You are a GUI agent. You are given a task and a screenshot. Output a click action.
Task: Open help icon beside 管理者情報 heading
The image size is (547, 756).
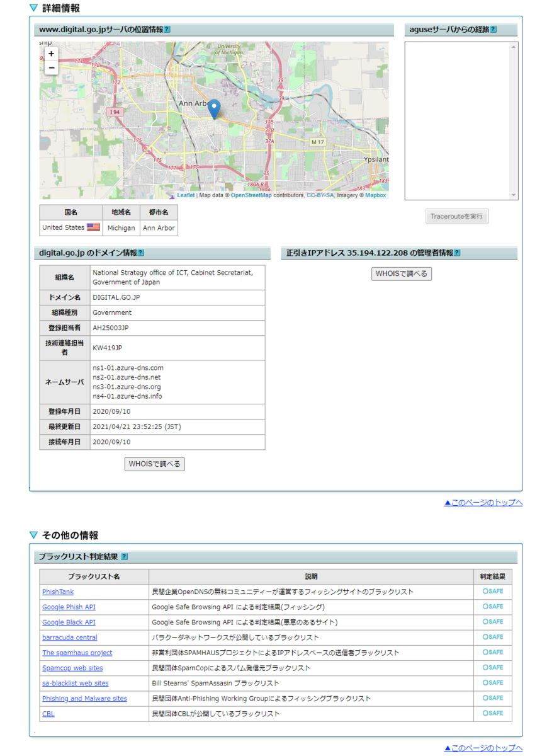(x=457, y=253)
